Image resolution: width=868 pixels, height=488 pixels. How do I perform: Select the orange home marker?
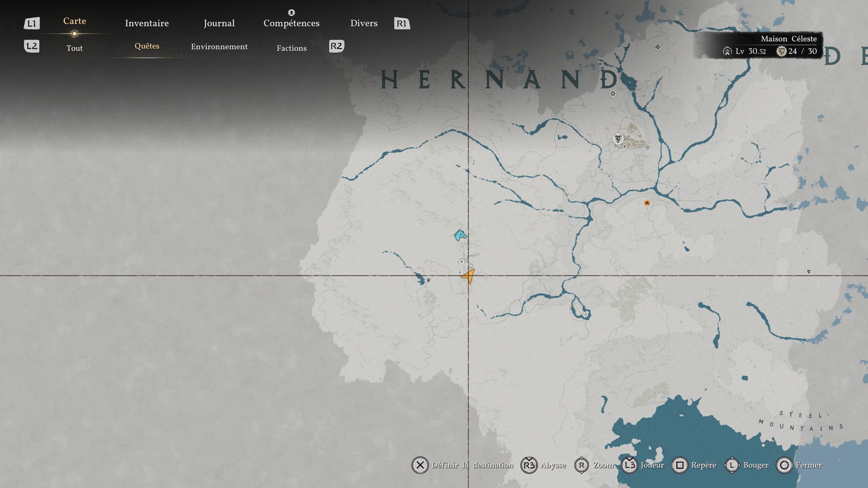coord(647,203)
